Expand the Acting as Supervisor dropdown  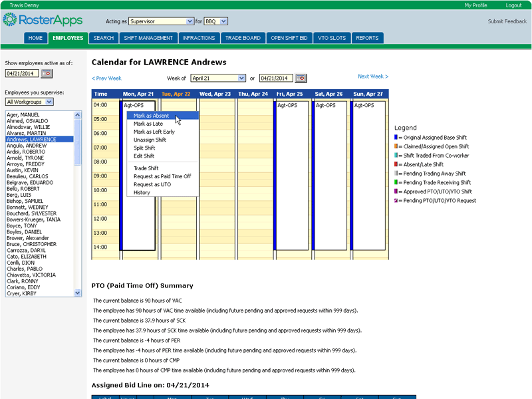click(x=190, y=21)
